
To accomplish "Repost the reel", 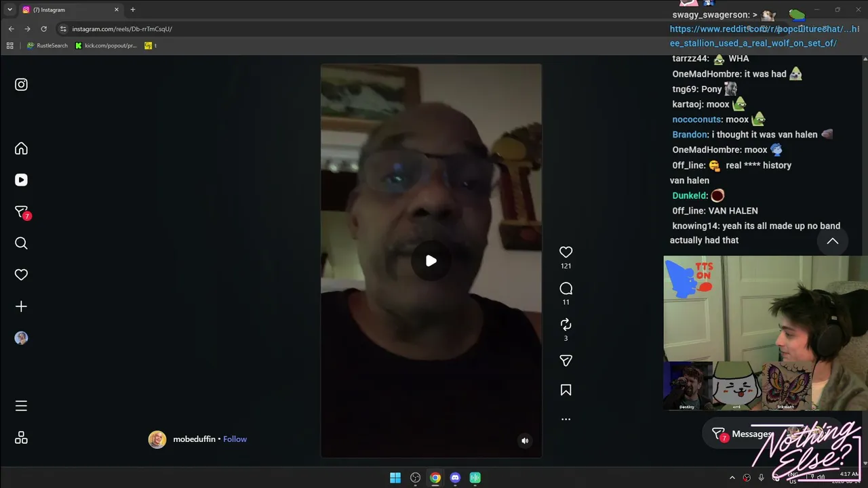I will [x=566, y=325].
